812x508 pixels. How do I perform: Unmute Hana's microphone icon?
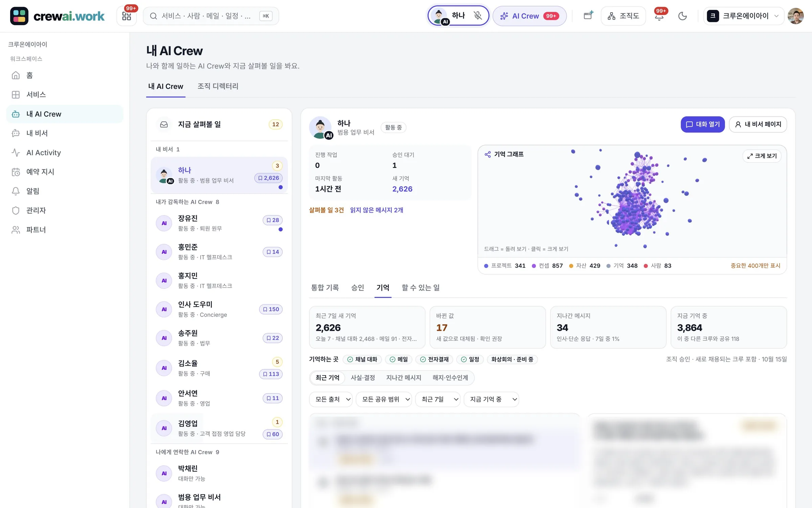pos(477,16)
